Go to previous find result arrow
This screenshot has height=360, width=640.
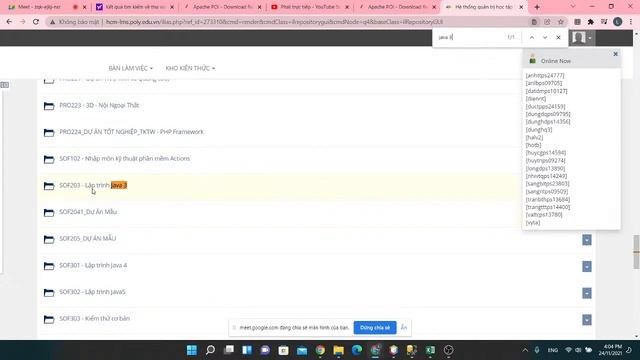(532, 37)
